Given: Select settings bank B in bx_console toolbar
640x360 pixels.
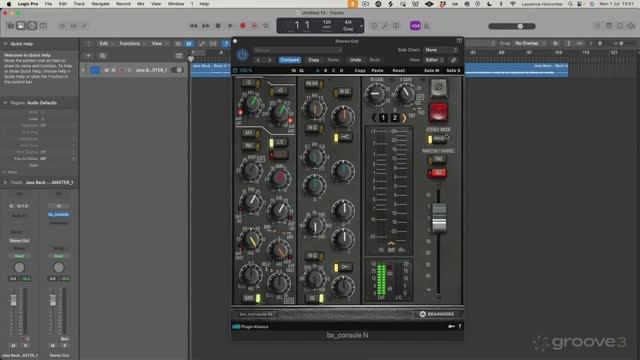Looking at the screenshot, I should tap(325, 71).
